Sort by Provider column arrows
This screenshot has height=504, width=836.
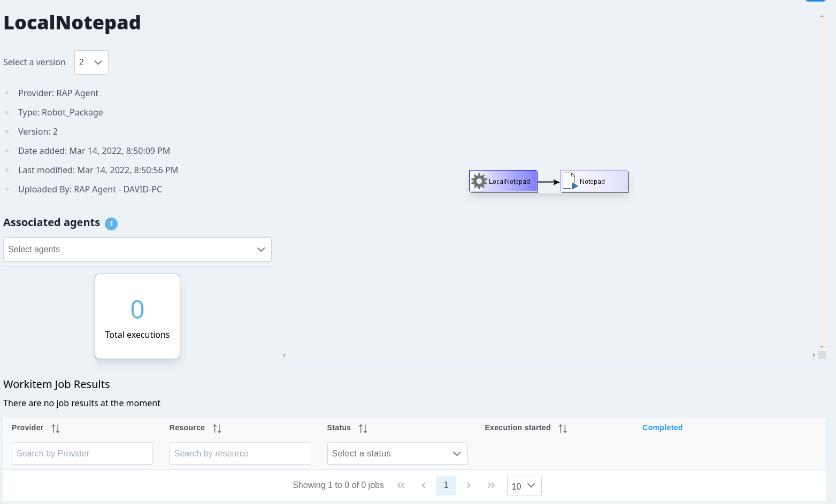click(x=56, y=428)
